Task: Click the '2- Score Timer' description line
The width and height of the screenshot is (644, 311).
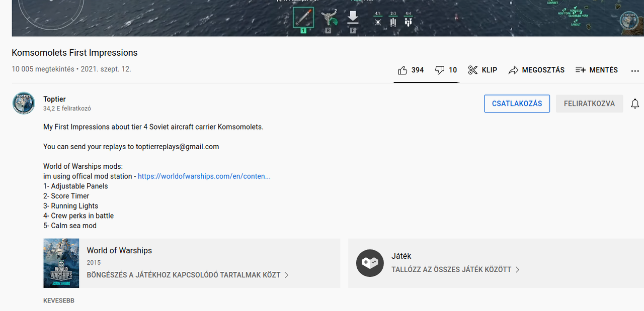Action: coord(66,196)
